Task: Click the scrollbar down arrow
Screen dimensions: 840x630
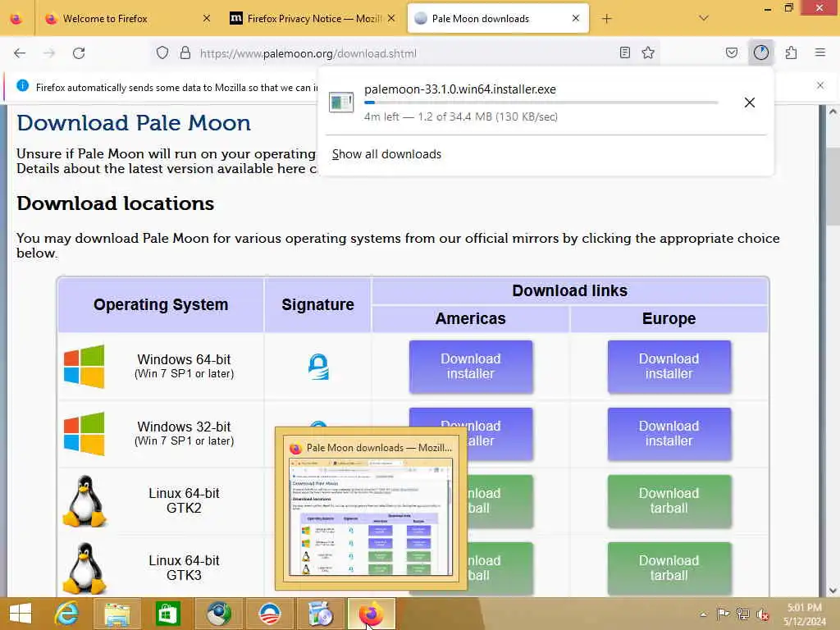Action: pyautogui.click(x=833, y=591)
